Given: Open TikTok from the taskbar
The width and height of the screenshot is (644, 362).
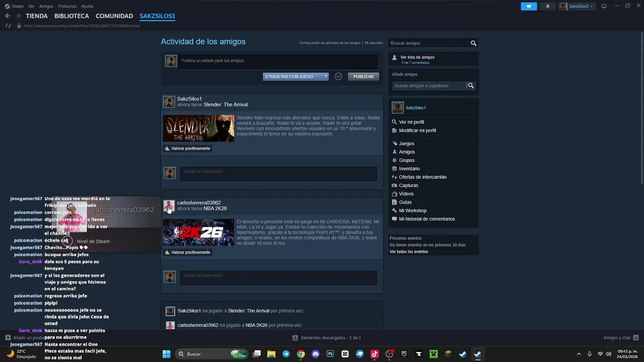Looking at the screenshot, I should pyautogui.click(x=374, y=354).
